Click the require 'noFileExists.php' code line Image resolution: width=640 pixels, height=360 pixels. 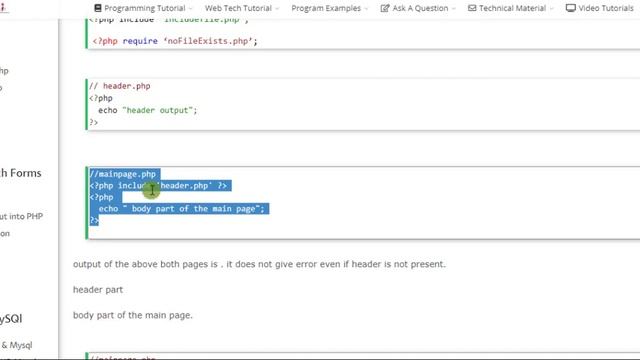pyautogui.click(x=175, y=41)
